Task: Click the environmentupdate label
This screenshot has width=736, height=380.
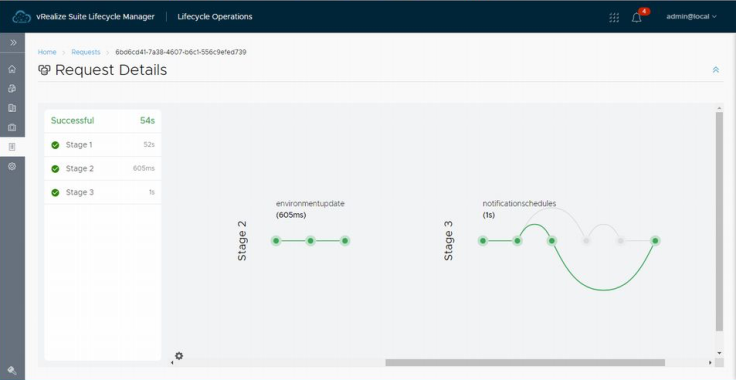Action: pos(310,204)
